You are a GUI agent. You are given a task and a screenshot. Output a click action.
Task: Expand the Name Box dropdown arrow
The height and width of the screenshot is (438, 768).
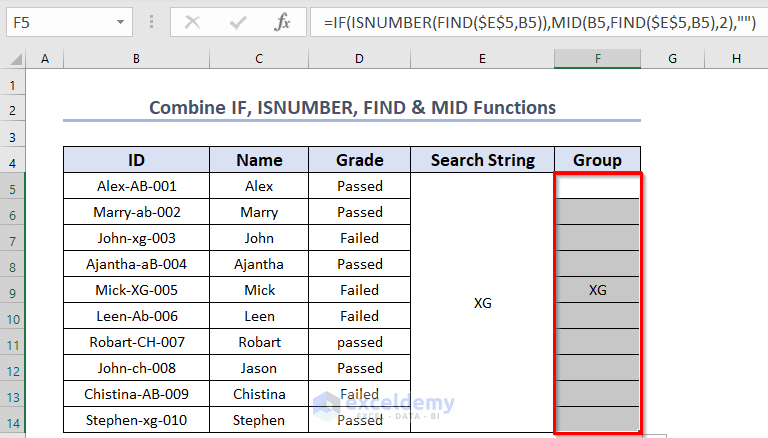(121, 21)
